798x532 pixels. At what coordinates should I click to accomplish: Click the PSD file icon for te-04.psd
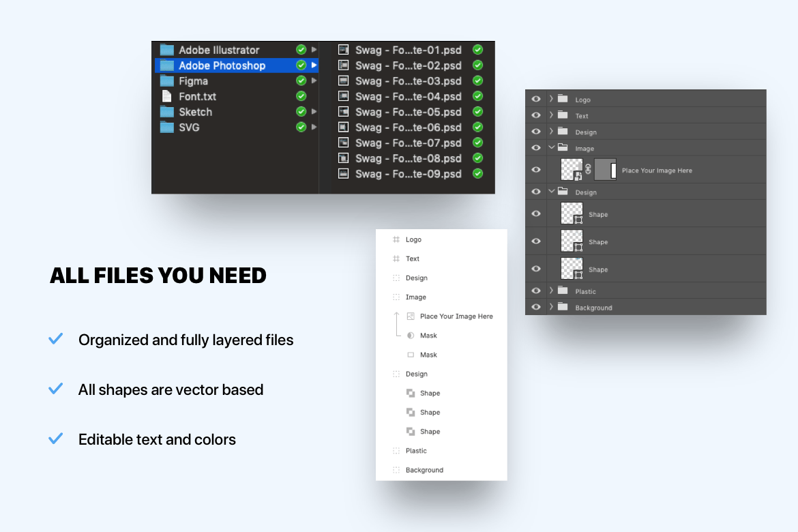click(344, 96)
